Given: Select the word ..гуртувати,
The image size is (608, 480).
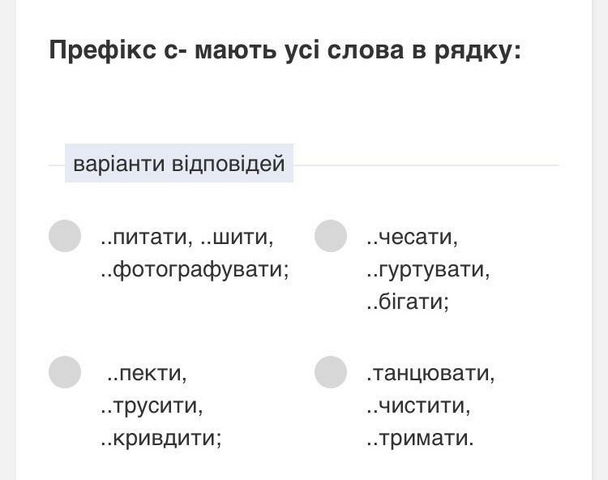Looking at the screenshot, I should [x=428, y=269].
